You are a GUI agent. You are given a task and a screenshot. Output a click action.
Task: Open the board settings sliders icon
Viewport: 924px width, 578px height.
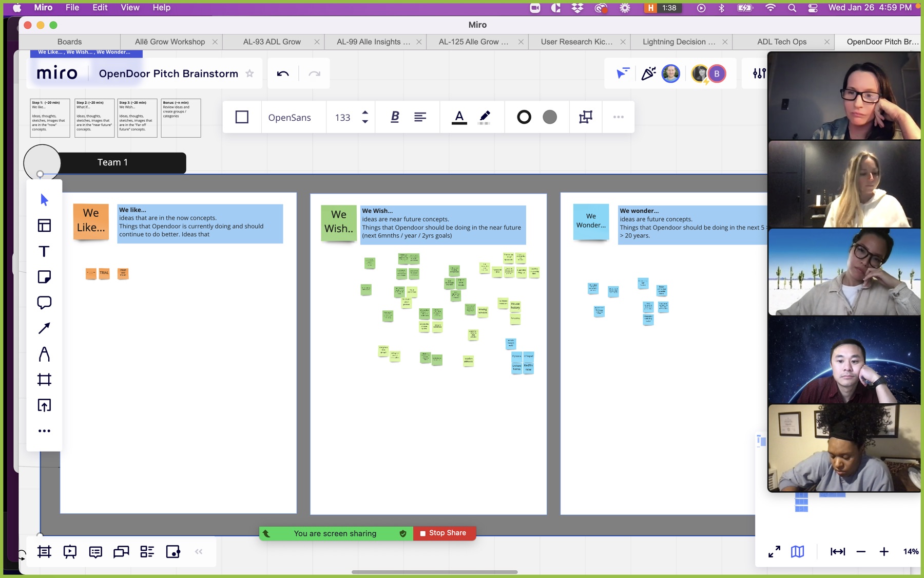759,73
